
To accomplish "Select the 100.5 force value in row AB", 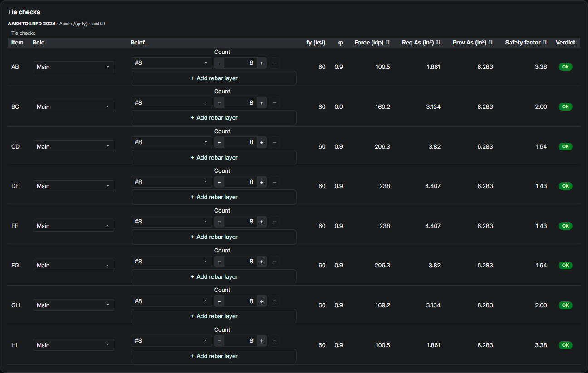I will [x=383, y=67].
